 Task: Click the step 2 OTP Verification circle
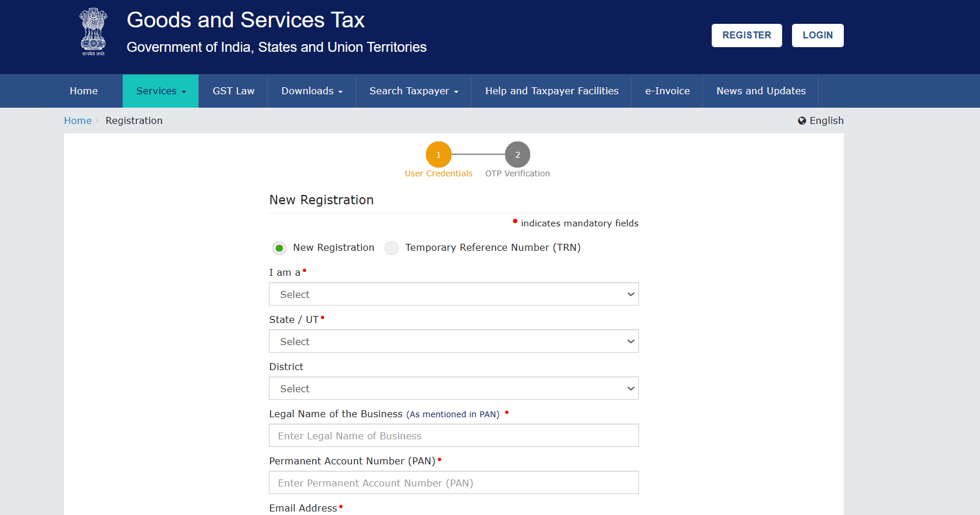(x=517, y=155)
